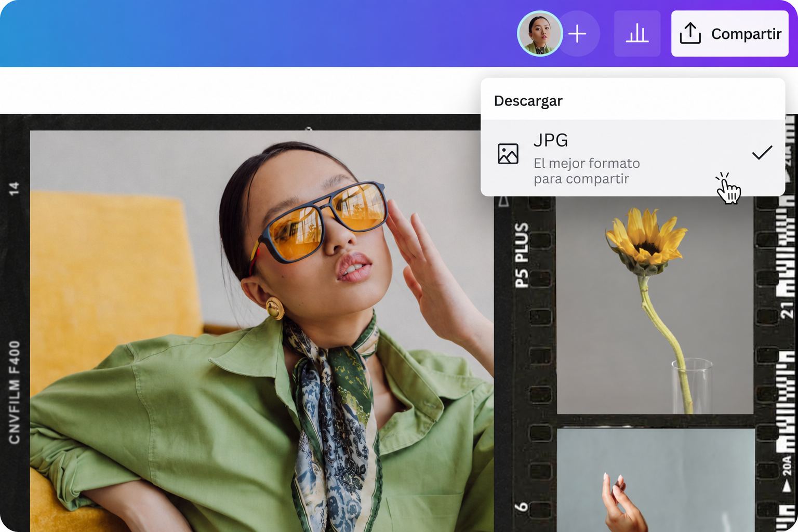Open the analytics bar chart icon
798x532 pixels.
coord(637,34)
